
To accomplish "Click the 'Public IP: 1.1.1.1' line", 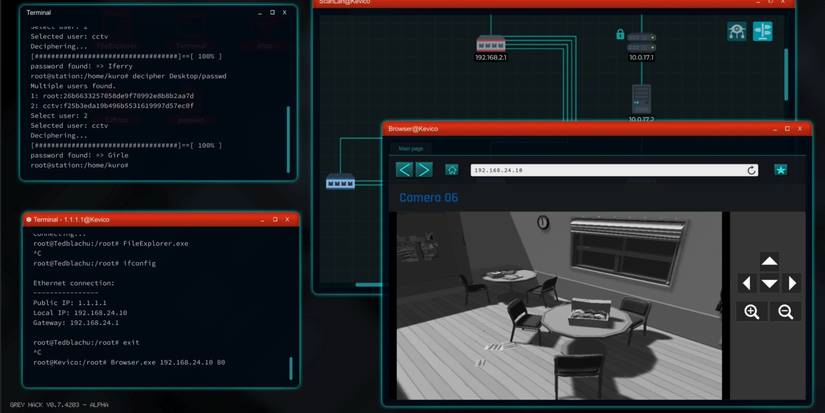I will pyautogui.click(x=70, y=303).
